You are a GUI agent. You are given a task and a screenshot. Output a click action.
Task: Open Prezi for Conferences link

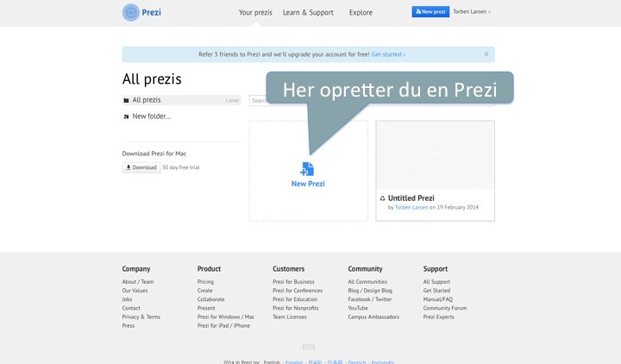click(298, 291)
